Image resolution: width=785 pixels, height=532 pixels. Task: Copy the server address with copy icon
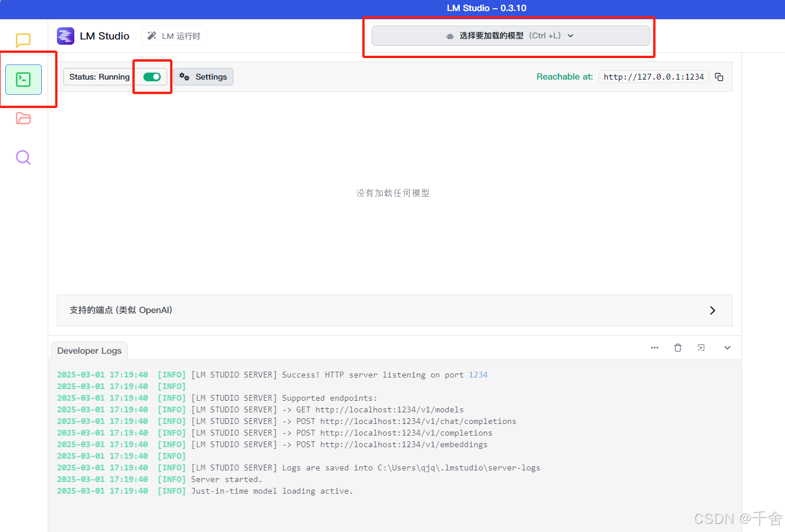pos(719,77)
